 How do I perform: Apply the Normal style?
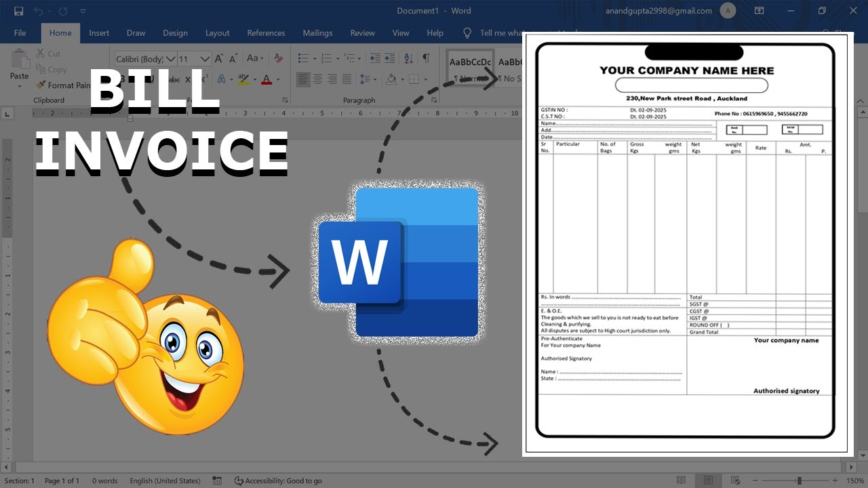(x=471, y=69)
